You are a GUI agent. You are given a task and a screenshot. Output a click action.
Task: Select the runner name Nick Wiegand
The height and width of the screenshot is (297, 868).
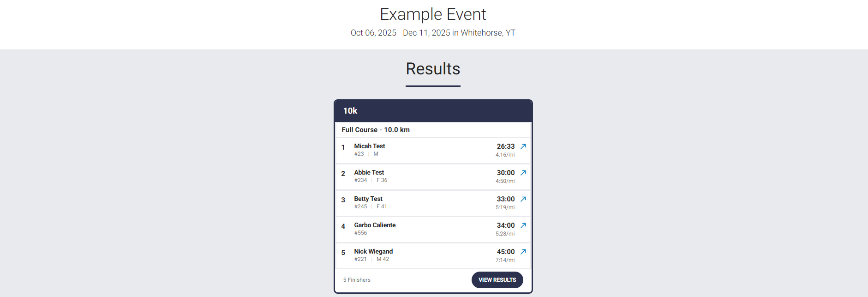click(373, 251)
